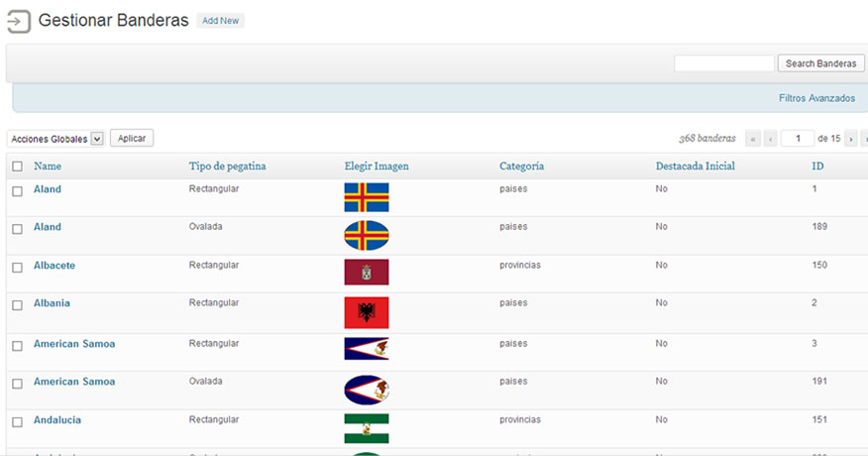This screenshot has height=456, width=868.
Task: Click 'Rectangular' in Andalucia row
Action: (214, 419)
